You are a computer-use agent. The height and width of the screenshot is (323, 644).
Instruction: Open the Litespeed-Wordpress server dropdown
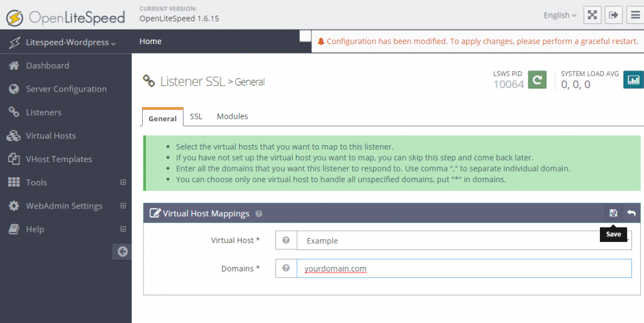70,42
